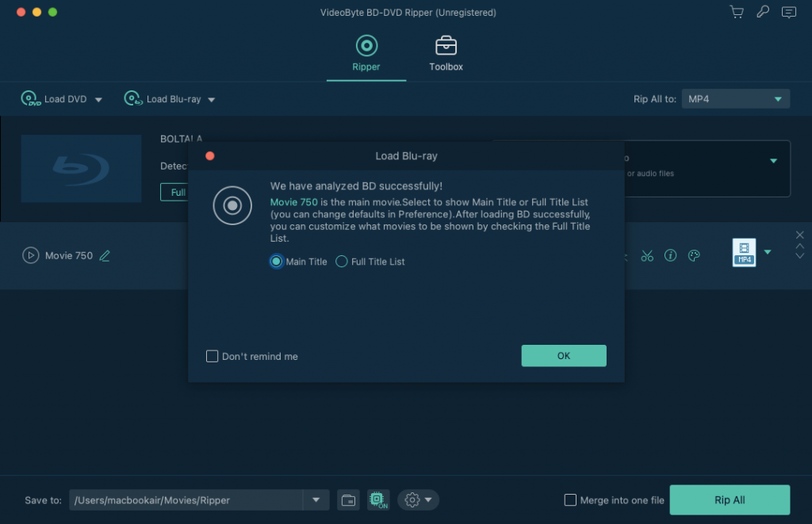
Task: Click the key register icon
Action: tap(762, 12)
